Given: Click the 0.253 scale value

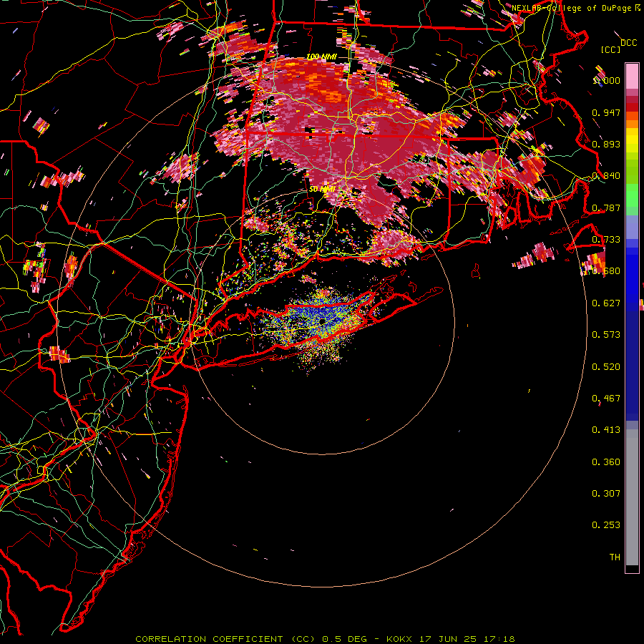Looking at the screenshot, I should [606, 525].
